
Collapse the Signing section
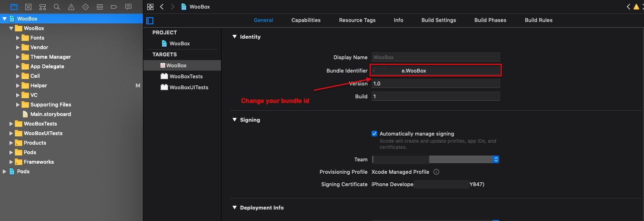pyautogui.click(x=234, y=120)
